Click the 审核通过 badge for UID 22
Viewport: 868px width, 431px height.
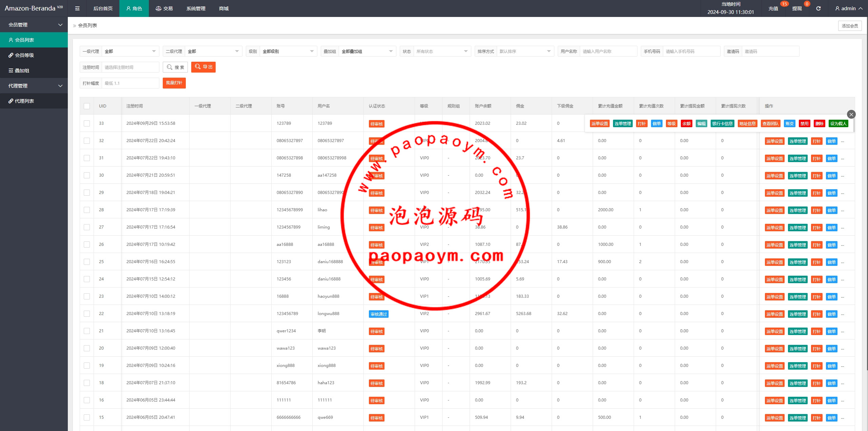(x=378, y=314)
